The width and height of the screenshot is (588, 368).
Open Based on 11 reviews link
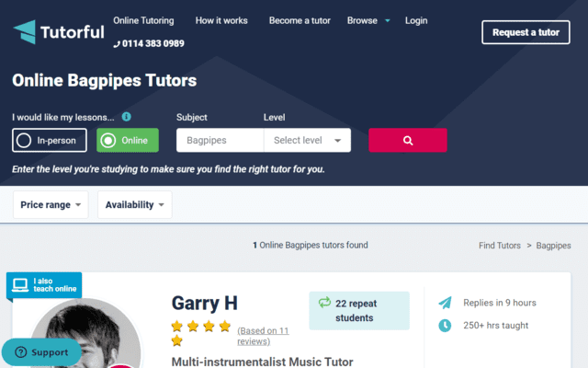click(263, 336)
